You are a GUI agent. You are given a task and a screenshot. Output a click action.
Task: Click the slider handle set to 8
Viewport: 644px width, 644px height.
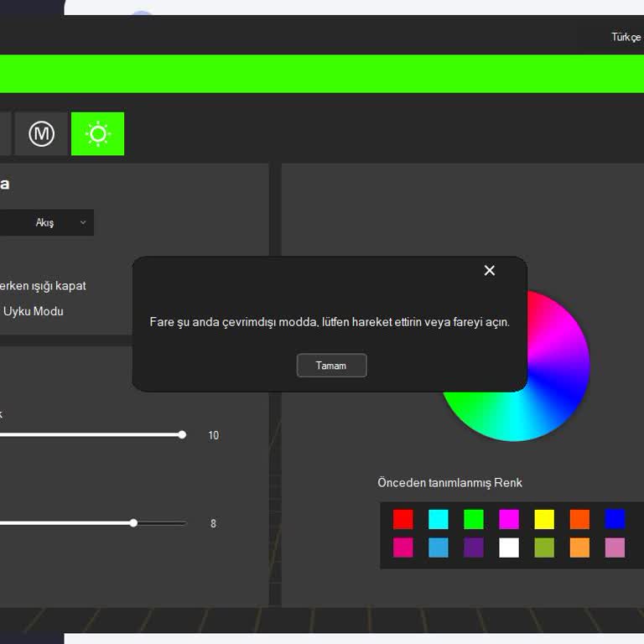click(133, 523)
